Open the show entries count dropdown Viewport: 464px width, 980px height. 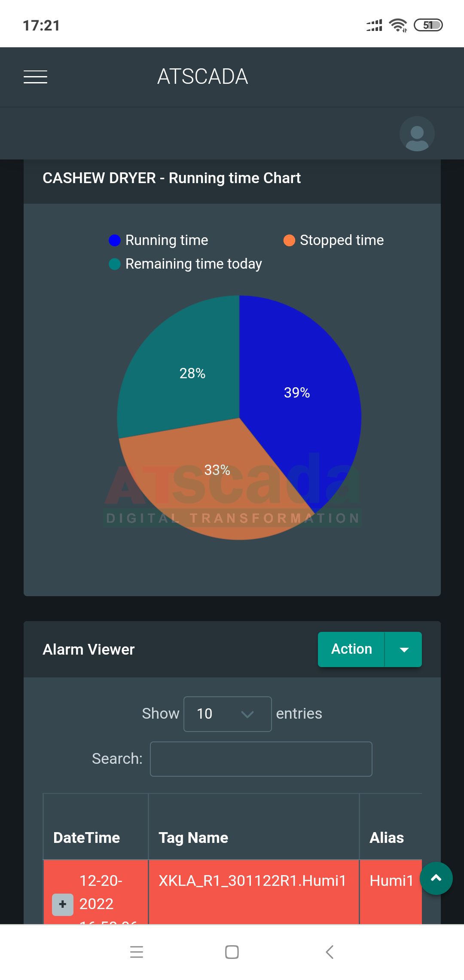click(227, 714)
